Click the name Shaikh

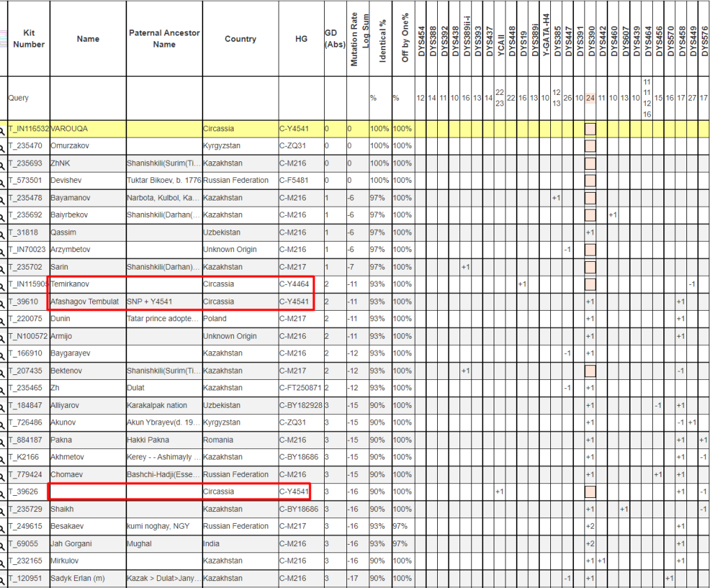pyautogui.click(x=62, y=509)
